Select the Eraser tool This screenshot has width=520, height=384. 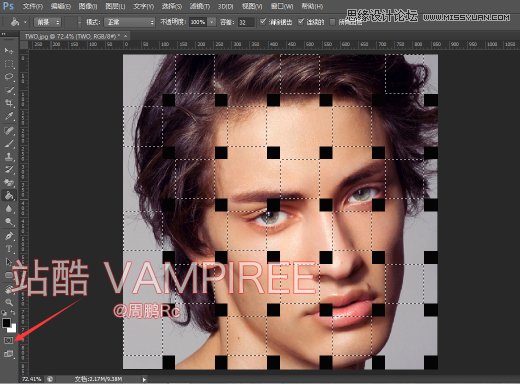pos(9,183)
